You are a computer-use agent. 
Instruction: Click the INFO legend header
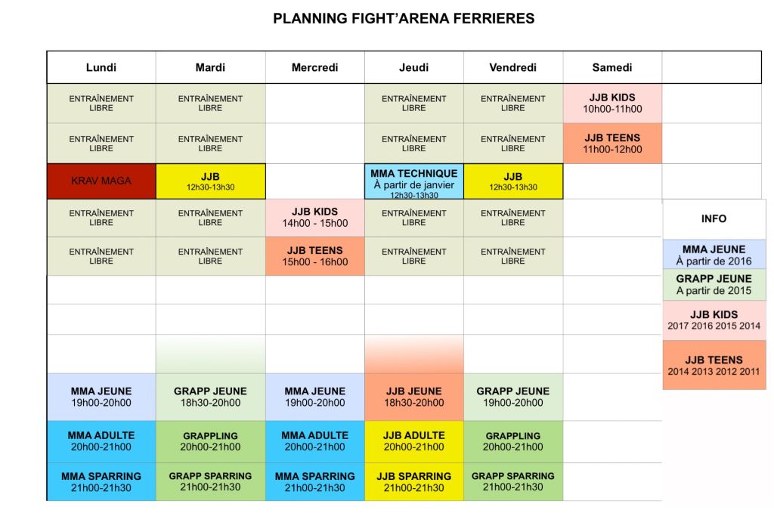coord(714,219)
